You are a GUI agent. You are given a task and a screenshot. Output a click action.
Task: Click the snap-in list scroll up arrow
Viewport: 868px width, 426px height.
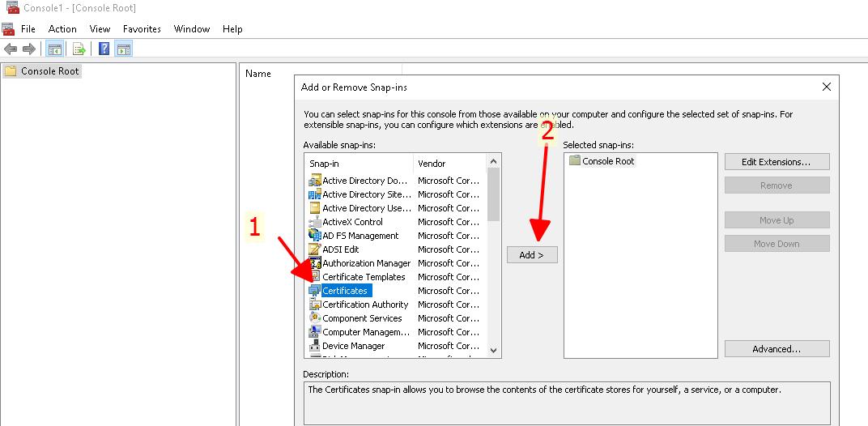[x=494, y=162]
